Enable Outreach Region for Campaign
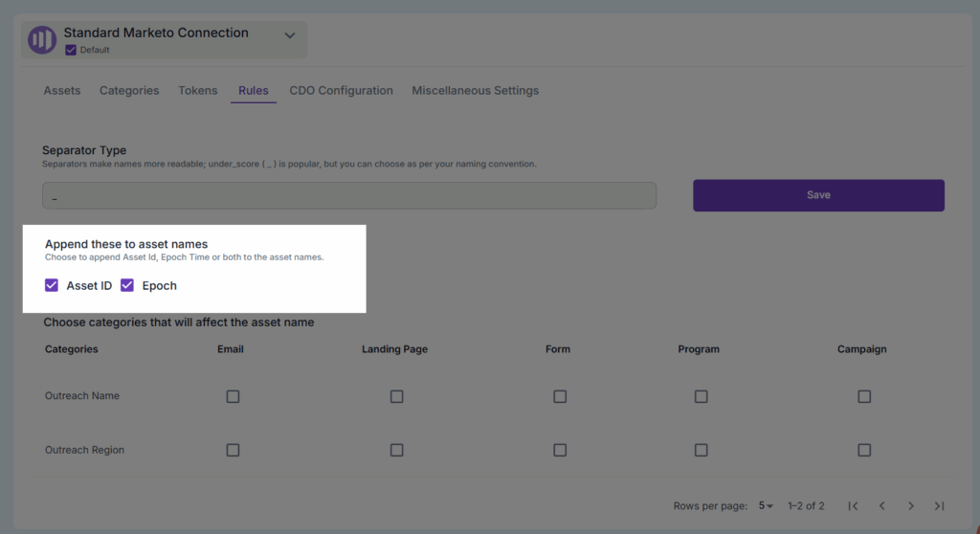The height and width of the screenshot is (534, 980). 864,450
